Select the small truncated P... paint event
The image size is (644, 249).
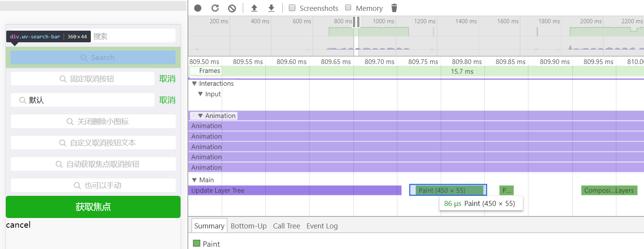click(507, 190)
